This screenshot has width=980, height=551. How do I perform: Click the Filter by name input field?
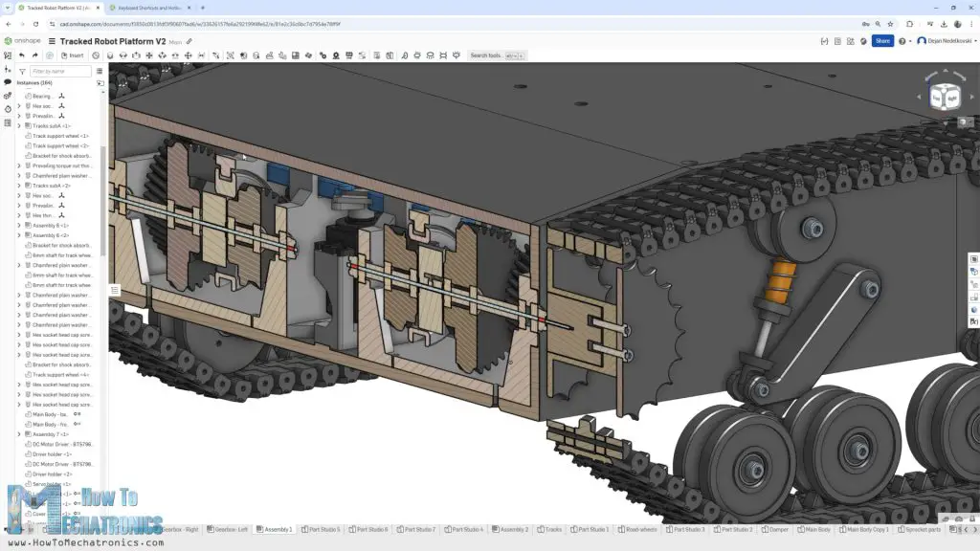point(59,72)
